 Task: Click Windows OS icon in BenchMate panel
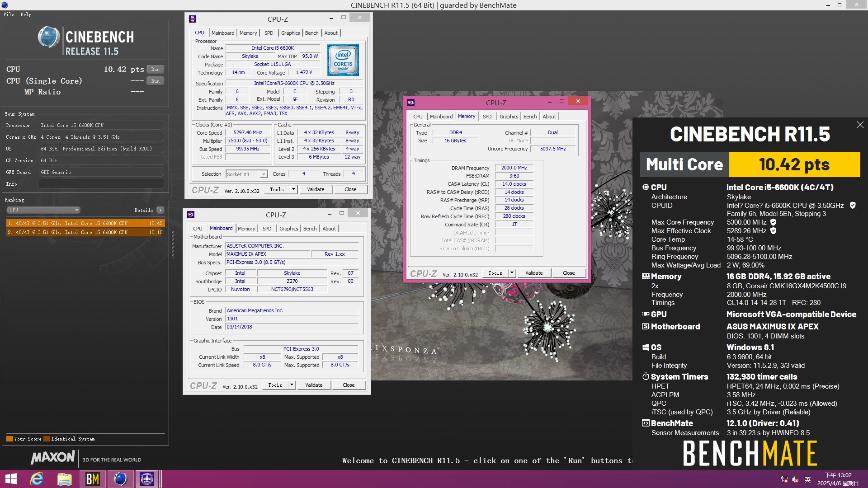(x=646, y=347)
